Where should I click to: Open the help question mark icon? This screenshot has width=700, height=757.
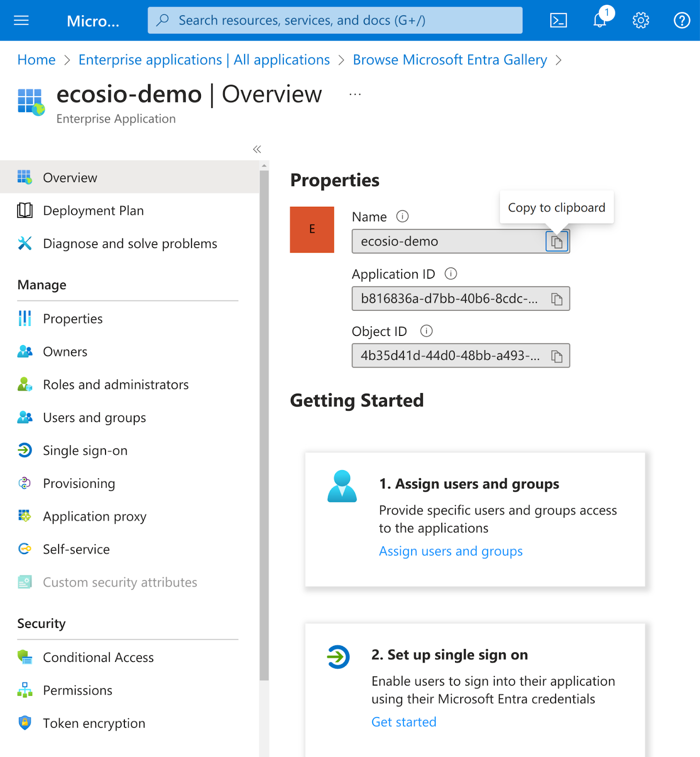tap(682, 20)
